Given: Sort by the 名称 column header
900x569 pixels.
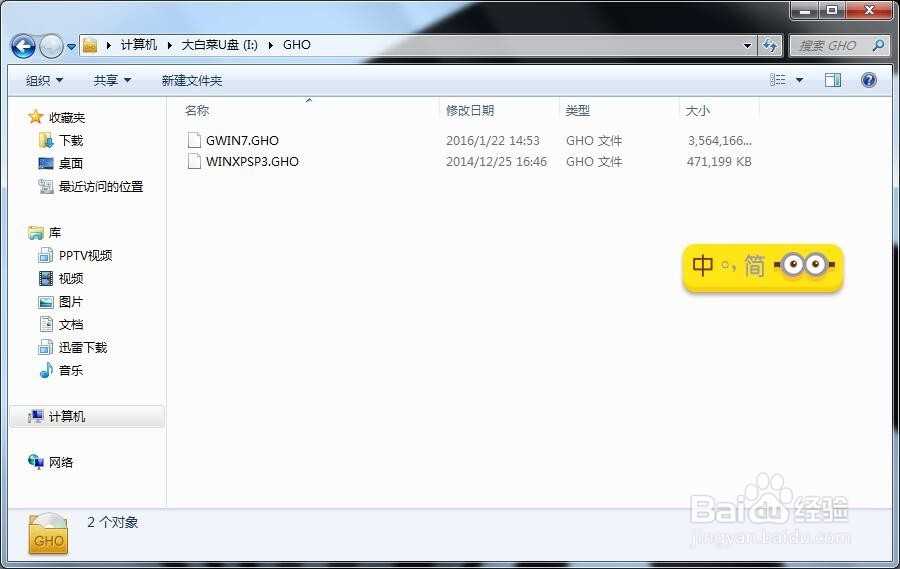Looking at the screenshot, I should pos(197,110).
